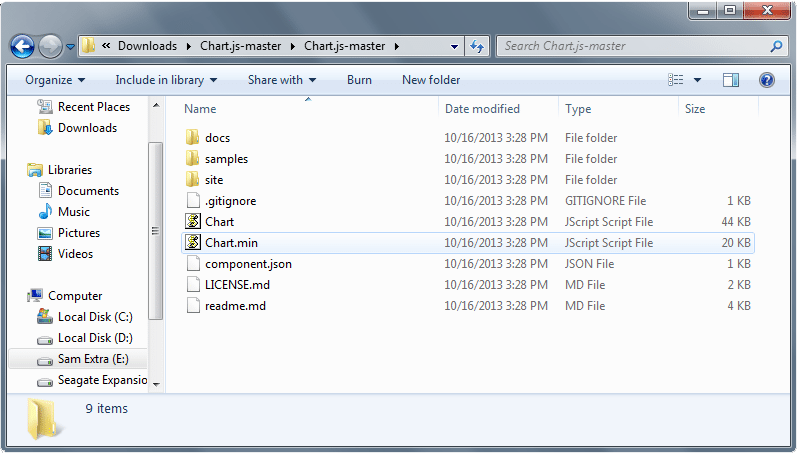This screenshot has width=800, height=454.
Task: Go back with the blue Back arrow
Action: click(x=22, y=47)
